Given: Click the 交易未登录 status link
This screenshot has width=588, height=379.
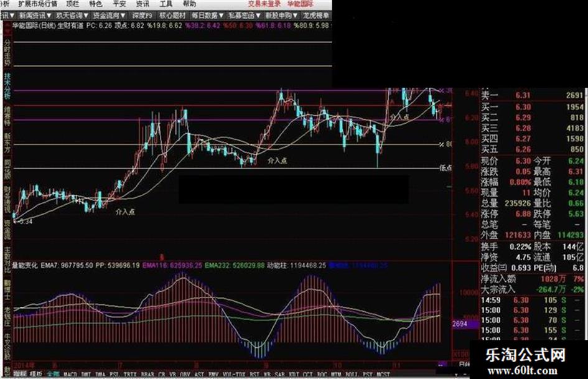Looking at the screenshot, I should (264, 4).
